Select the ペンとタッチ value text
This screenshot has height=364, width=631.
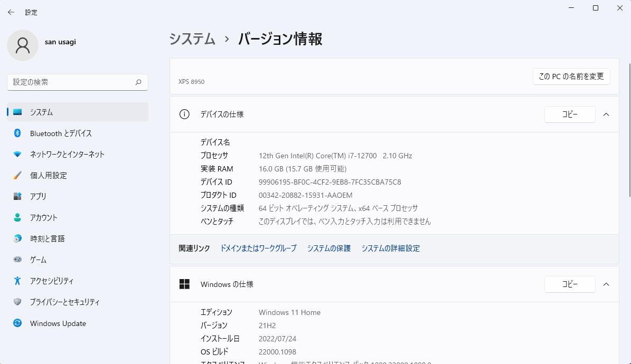pos(344,222)
